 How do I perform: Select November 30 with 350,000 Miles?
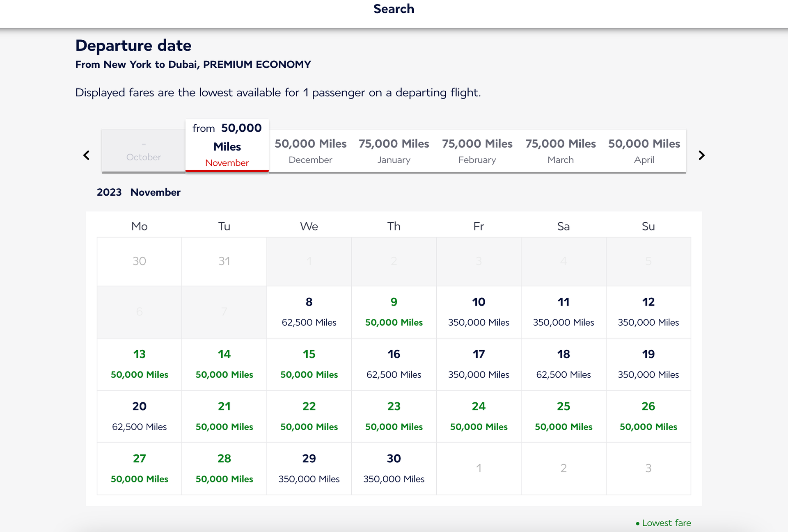(394, 468)
